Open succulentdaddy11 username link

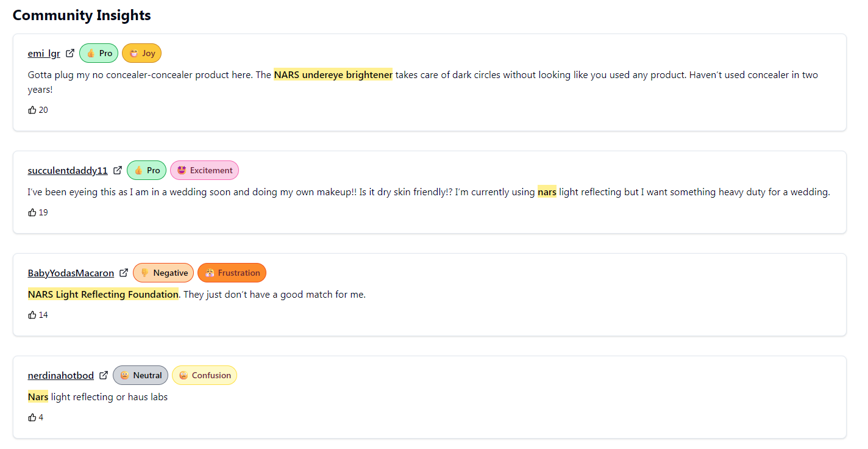tap(68, 170)
